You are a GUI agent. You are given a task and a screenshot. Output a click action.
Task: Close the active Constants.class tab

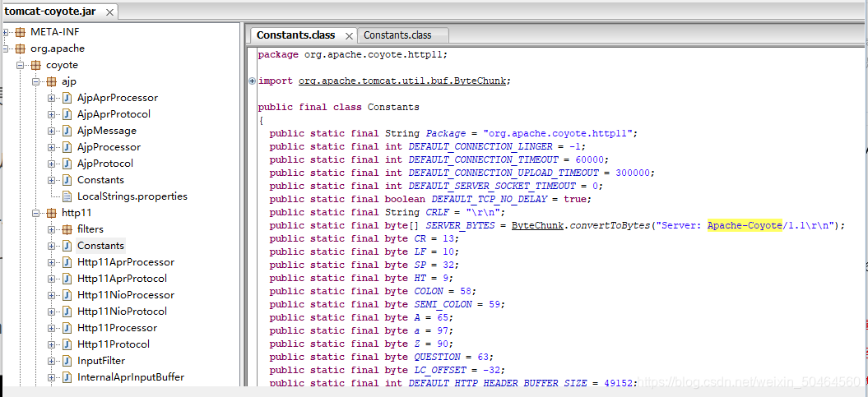point(349,36)
